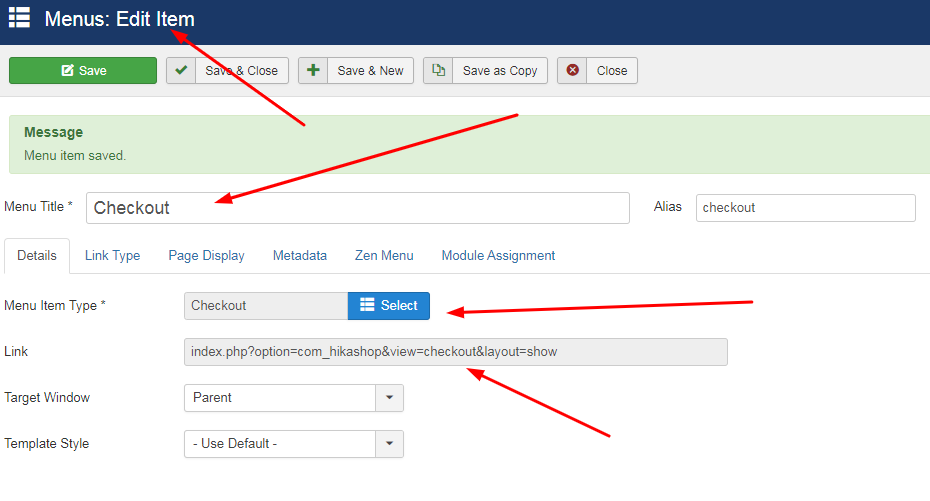Screen dimensions: 930x501
Task: Open the Metadata tab
Action: click(x=300, y=256)
